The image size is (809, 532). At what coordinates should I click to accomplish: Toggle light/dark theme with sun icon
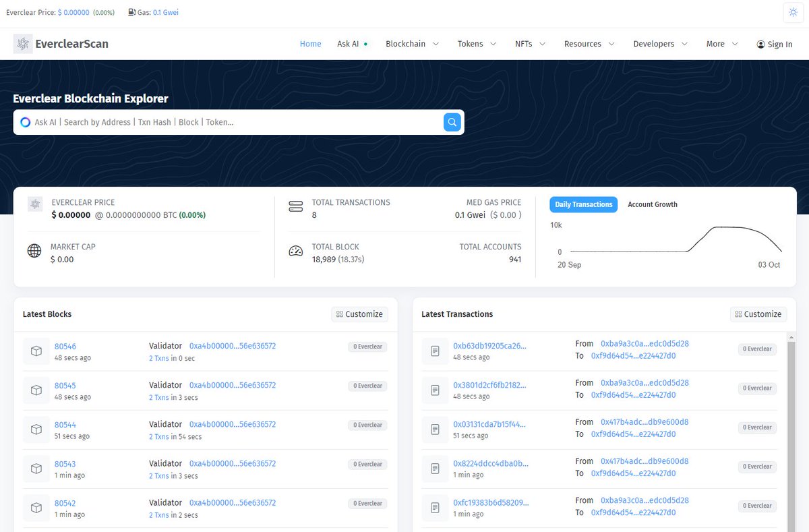[792, 12]
